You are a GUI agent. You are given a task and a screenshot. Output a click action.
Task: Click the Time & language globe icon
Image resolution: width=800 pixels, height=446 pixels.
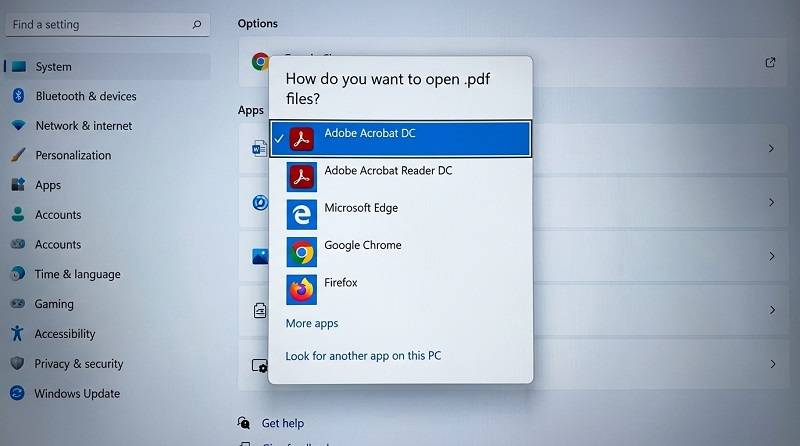tap(17, 274)
